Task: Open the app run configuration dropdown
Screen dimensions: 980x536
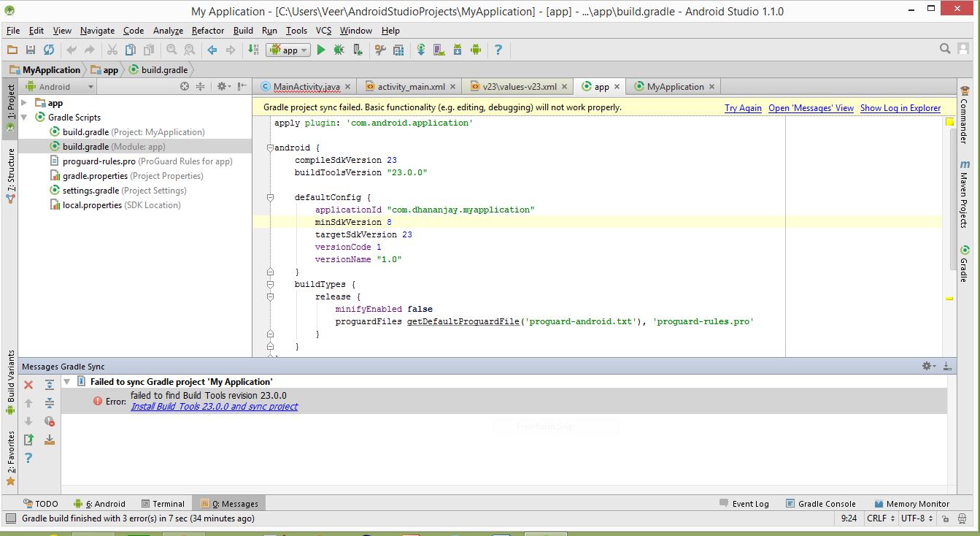Action: pos(290,50)
